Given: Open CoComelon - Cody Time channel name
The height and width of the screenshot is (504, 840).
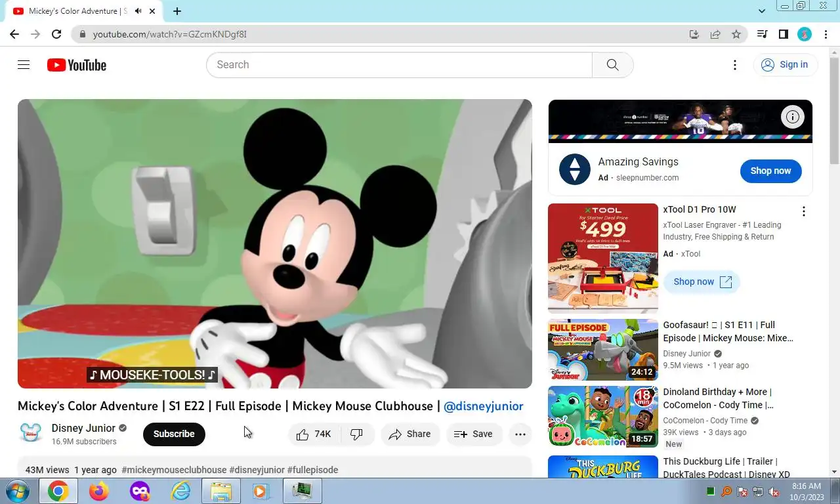Looking at the screenshot, I should [x=705, y=421].
